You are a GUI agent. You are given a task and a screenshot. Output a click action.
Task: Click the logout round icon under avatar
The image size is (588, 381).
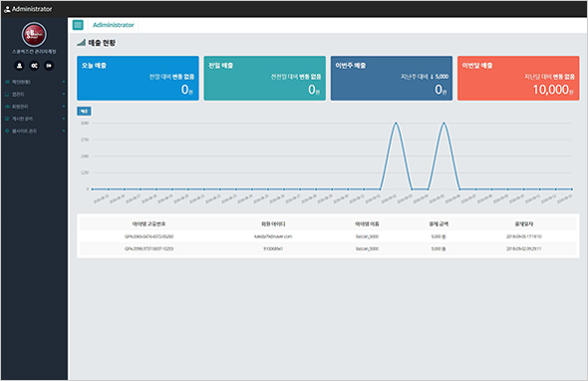(49, 66)
